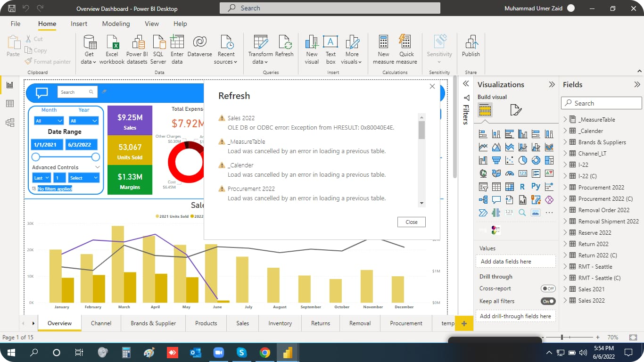Select the Donut chart visual

pos(536,160)
